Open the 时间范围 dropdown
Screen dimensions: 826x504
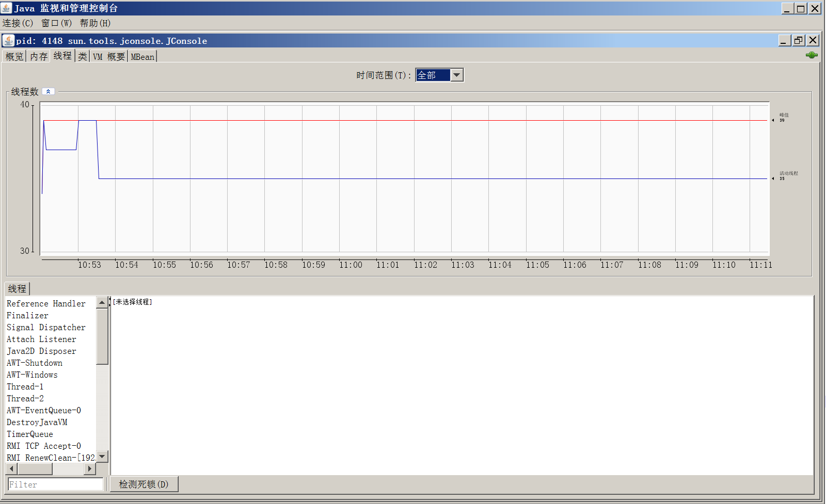point(456,75)
